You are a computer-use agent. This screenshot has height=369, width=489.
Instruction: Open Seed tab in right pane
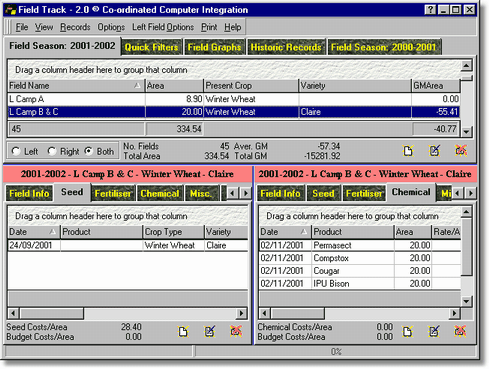tap(323, 193)
